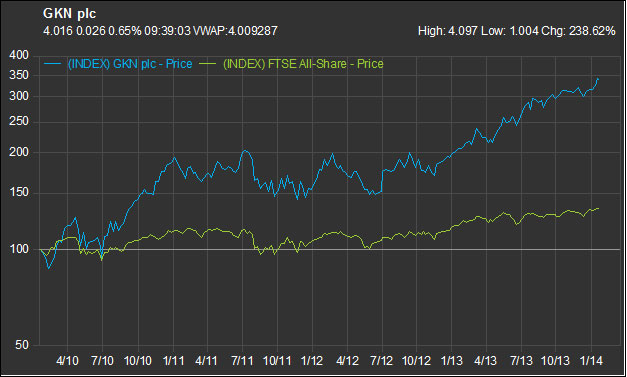The width and height of the screenshot is (627, 377).
Task: Click the 50 y-axis label
Action: (x=22, y=345)
